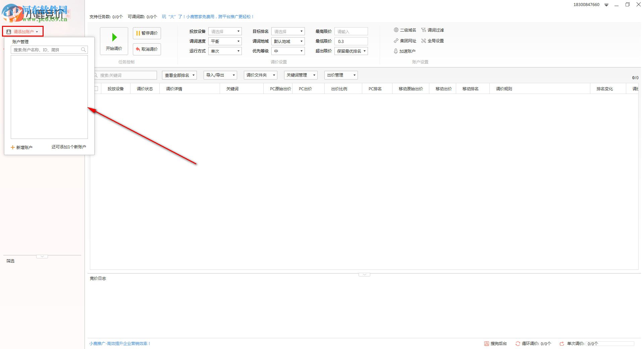
Task: Open the bidding folder menu
Action: [x=261, y=75]
